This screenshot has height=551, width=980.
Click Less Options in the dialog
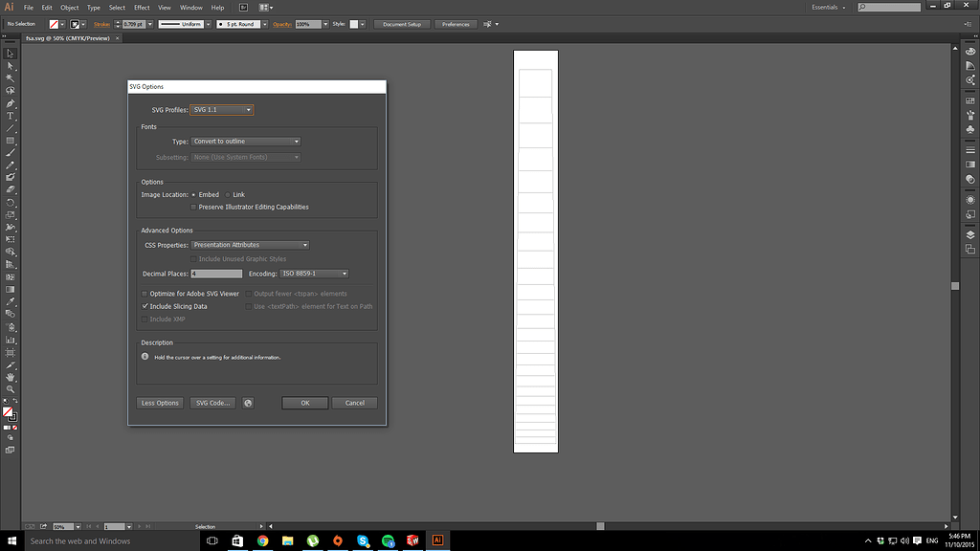[x=159, y=402]
